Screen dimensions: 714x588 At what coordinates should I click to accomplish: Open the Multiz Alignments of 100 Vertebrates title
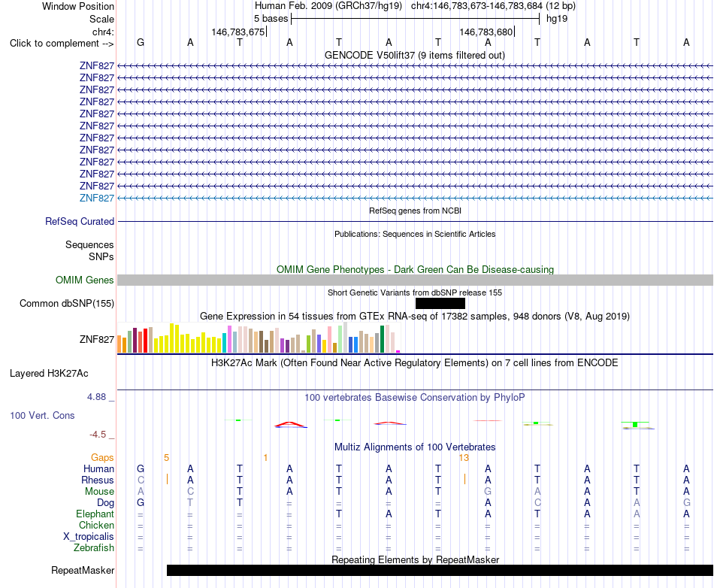414,447
